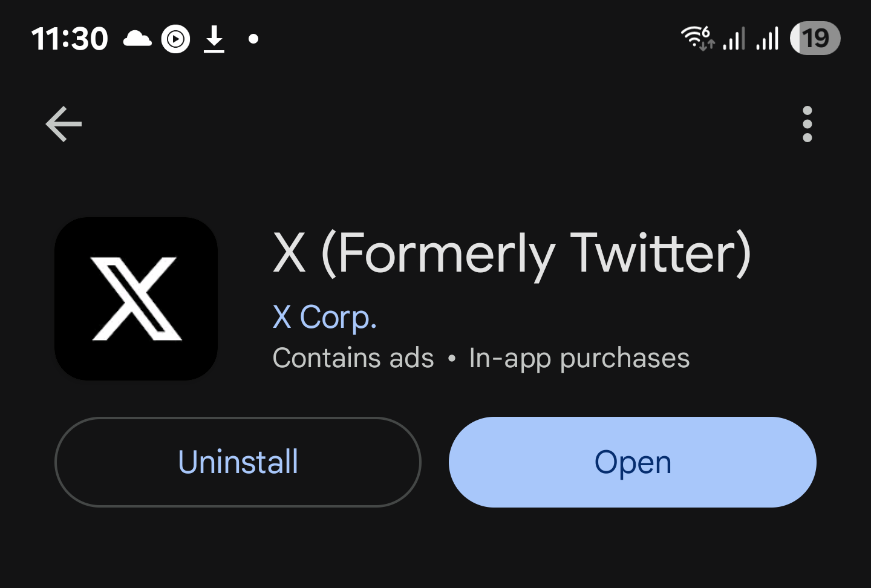Tap the bullet separator after Contains ads
This screenshot has height=588, width=871.
[x=452, y=358]
